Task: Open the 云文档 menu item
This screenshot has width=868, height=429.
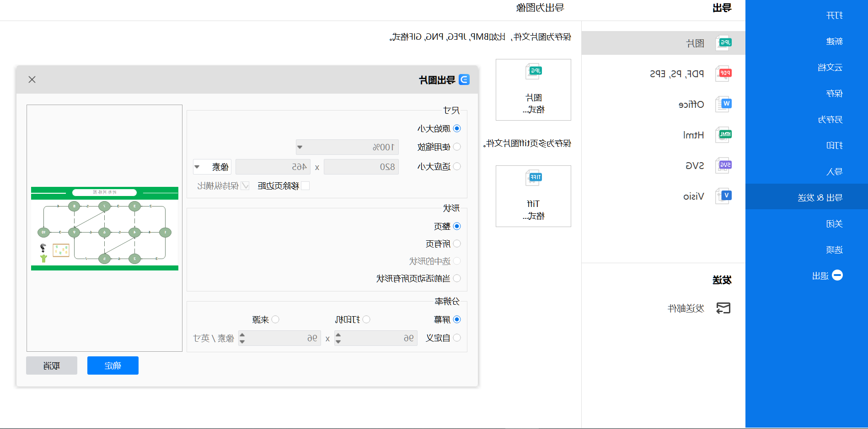Action: pos(830,68)
